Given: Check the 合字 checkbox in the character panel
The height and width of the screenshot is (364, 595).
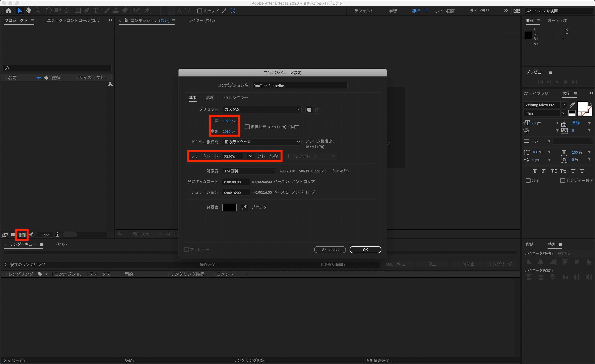Looking at the screenshot, I should pyautogui.click(x=528, y=181).
